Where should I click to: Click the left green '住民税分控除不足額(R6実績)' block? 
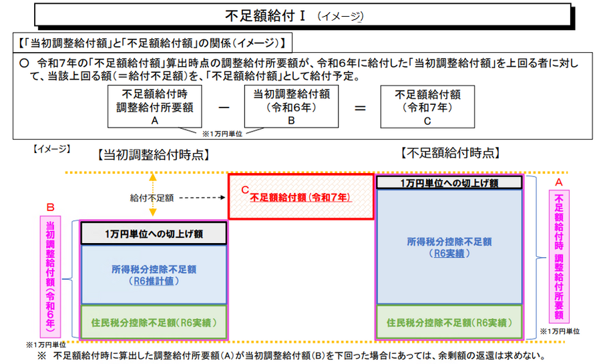pos(154,323)
